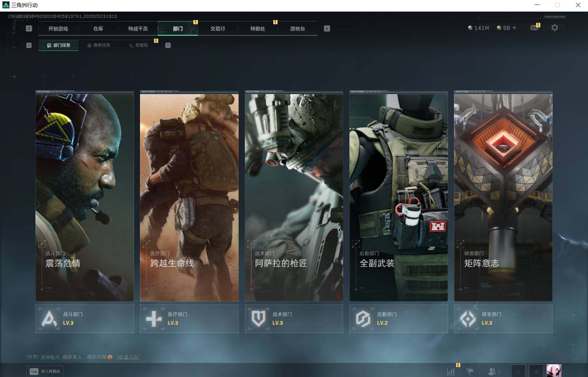Open the settings gear icon
Image resolution: width=588 pixels, height=377 pixels.
click(x=555, y=27)
